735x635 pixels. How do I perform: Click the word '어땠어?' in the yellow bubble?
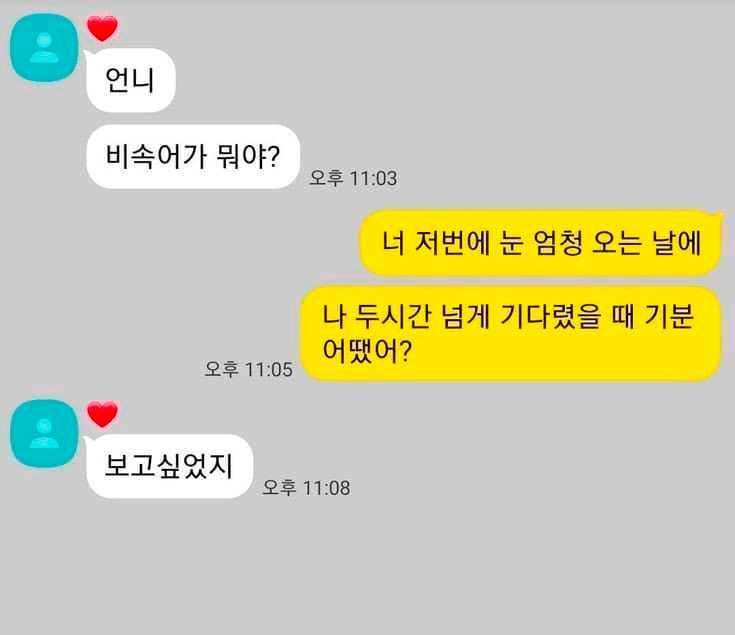(x=367, y=351)
